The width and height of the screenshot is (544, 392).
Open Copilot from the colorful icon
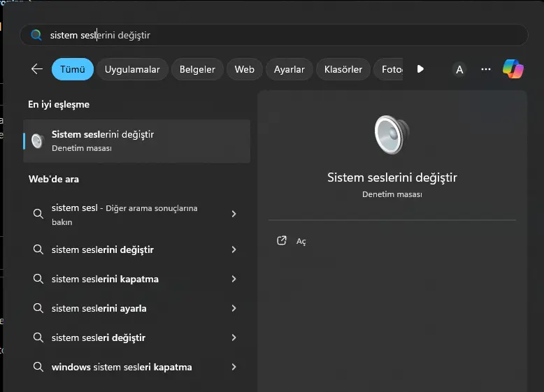[513, 69]
